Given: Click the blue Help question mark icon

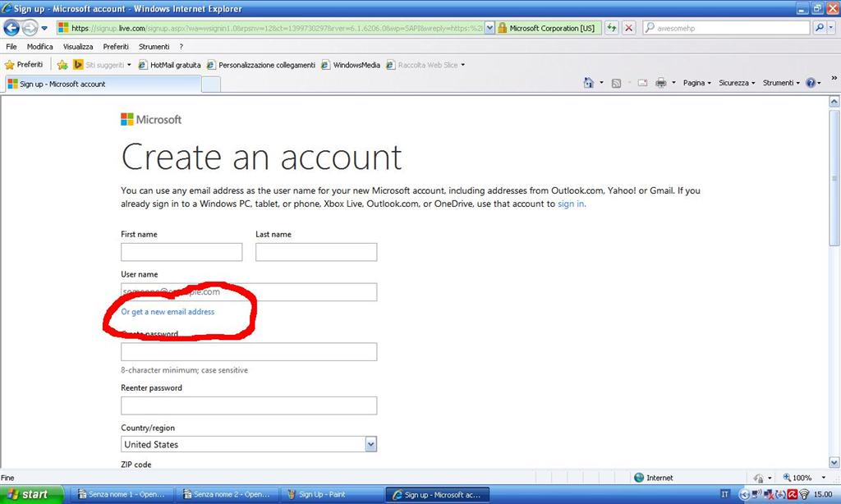Looking at the screenshot, I should pyautogui.click(x=811, y=83).
